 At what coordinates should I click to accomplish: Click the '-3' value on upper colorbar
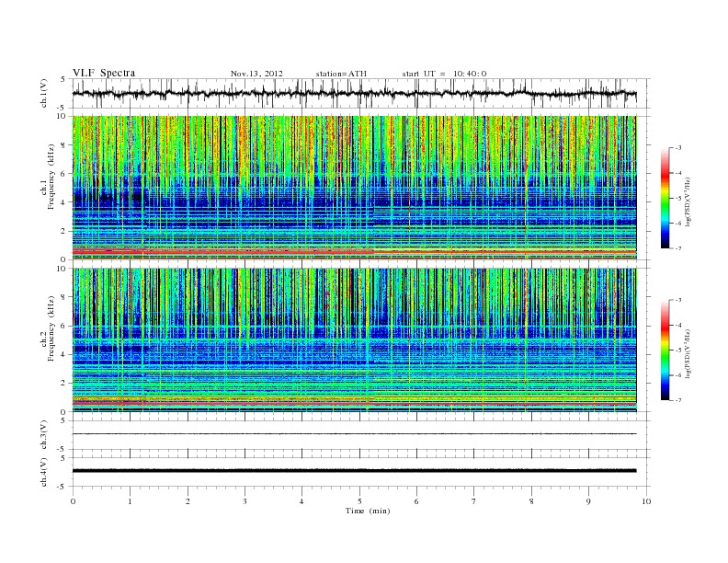point(677,148)
